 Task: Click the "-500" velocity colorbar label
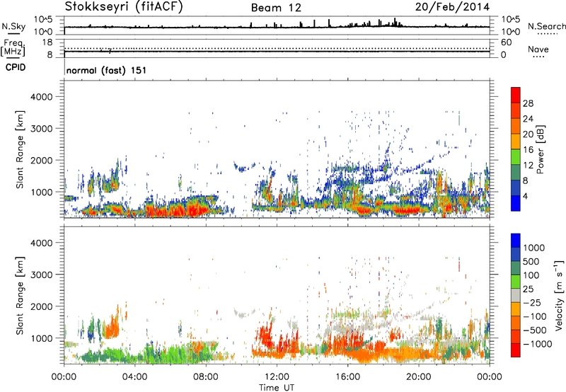tap(535, 330)
